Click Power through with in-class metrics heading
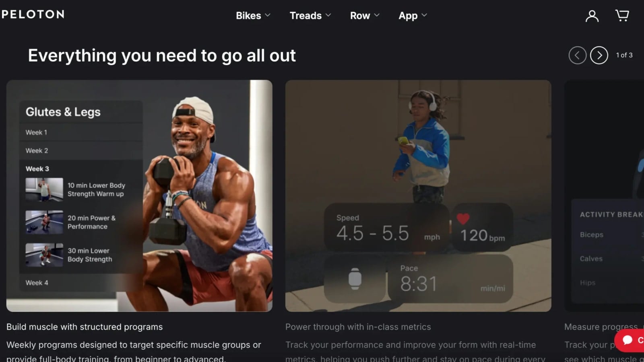This screenshot has height=362, width=644. [x=358, y=327]
